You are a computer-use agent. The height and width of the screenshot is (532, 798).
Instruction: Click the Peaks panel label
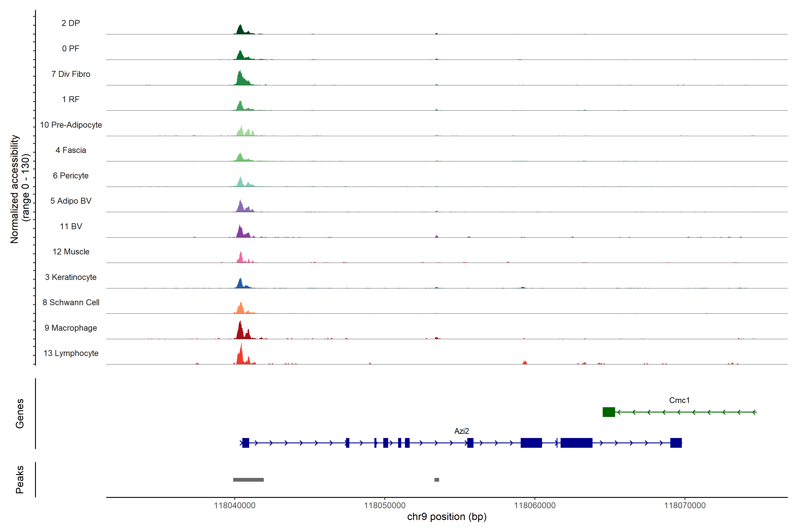[x=20, y=479]
